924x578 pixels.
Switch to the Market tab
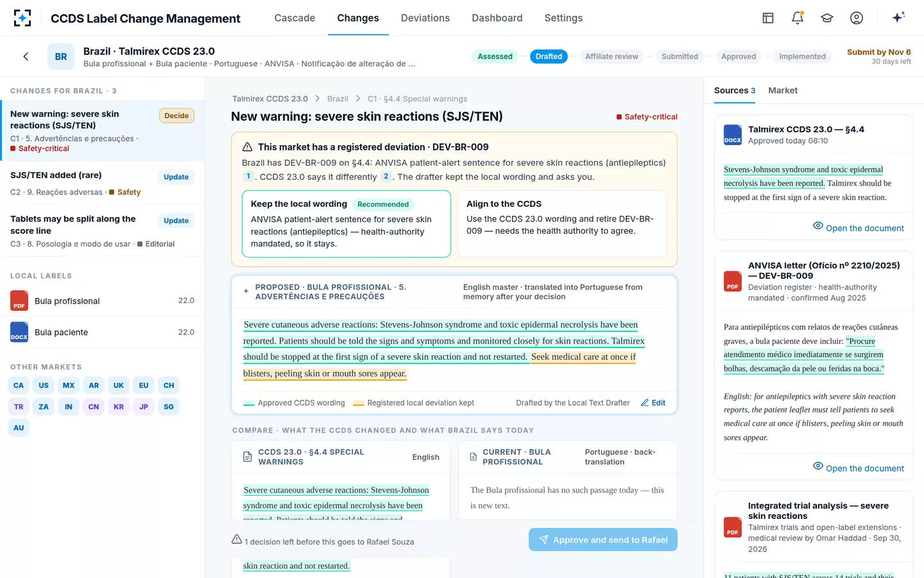click(x=783, y=91)
